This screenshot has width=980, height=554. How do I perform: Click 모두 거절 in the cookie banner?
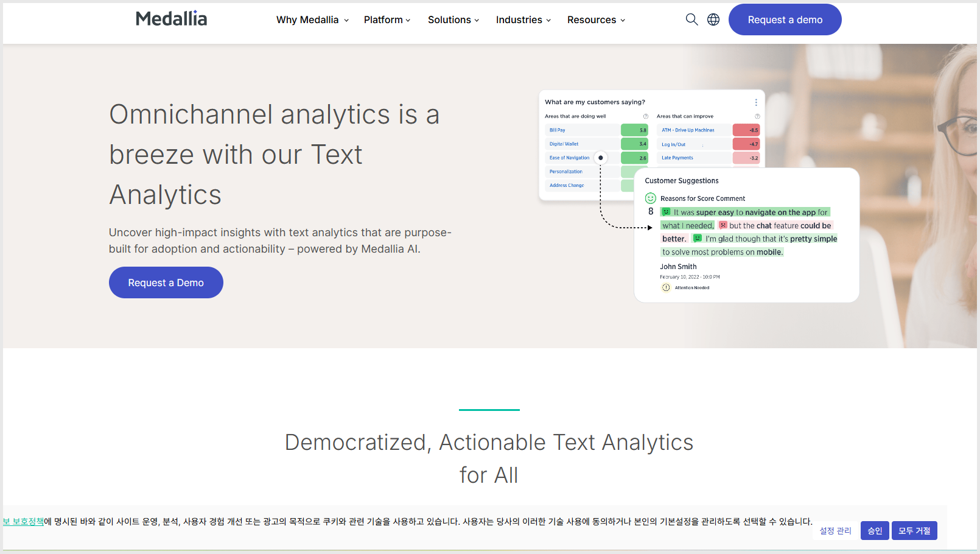[x=914, y=530]
